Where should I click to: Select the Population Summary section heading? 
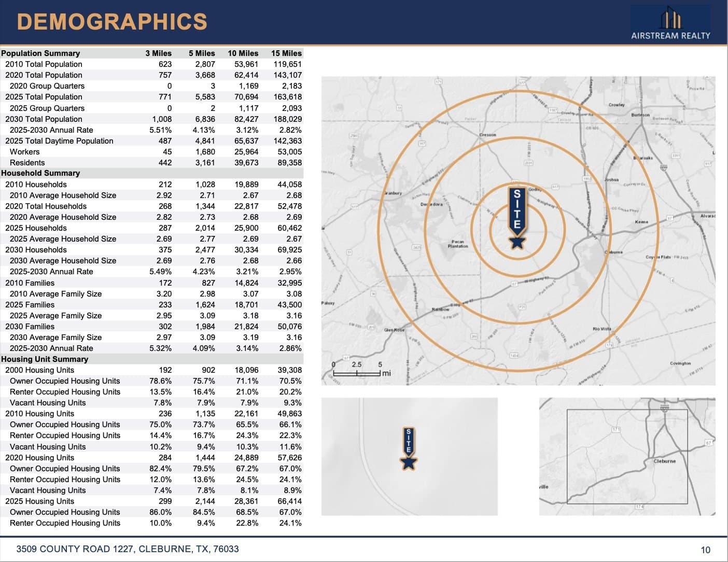40,53
